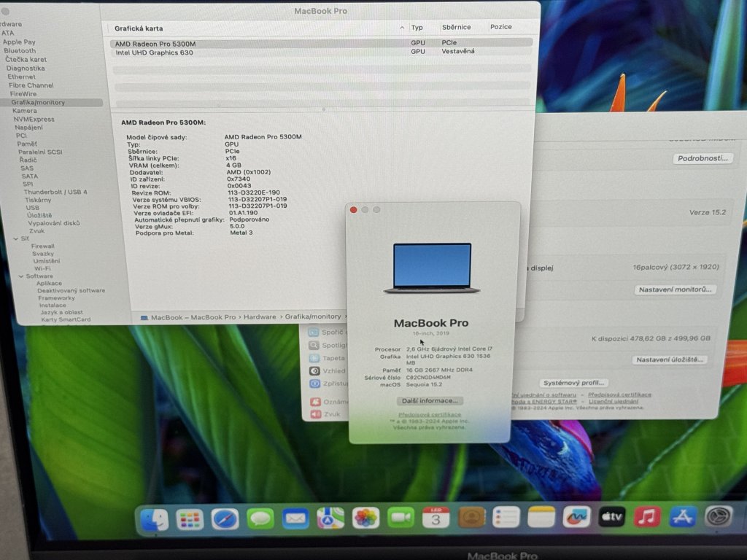This screenshot has height=560, width=747.
Task: Select Bluetooth in hardware sidebar
Action: pyautogui.click(x=20, y=50)
